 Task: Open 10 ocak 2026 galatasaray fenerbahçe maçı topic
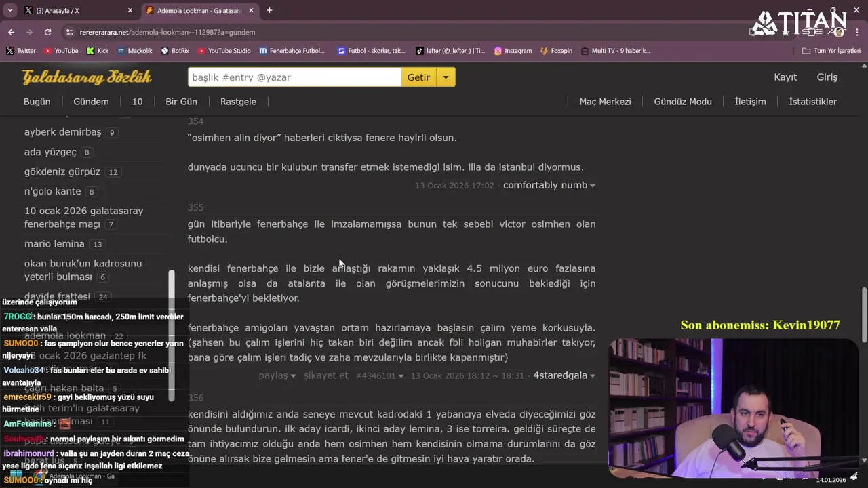[x=83, y=218]
